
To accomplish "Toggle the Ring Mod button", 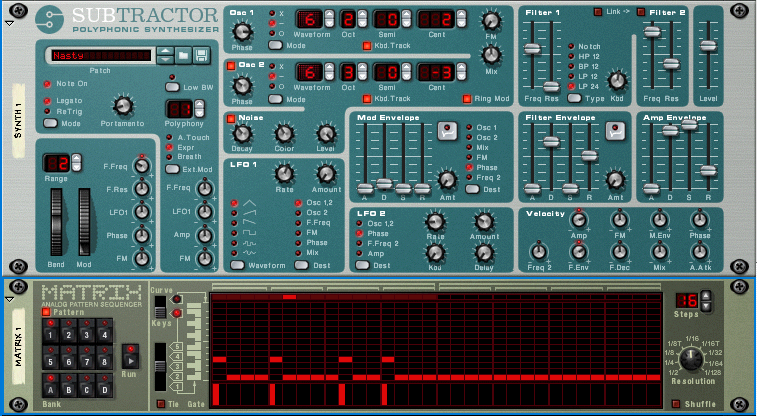I will [x=467, y=98].
